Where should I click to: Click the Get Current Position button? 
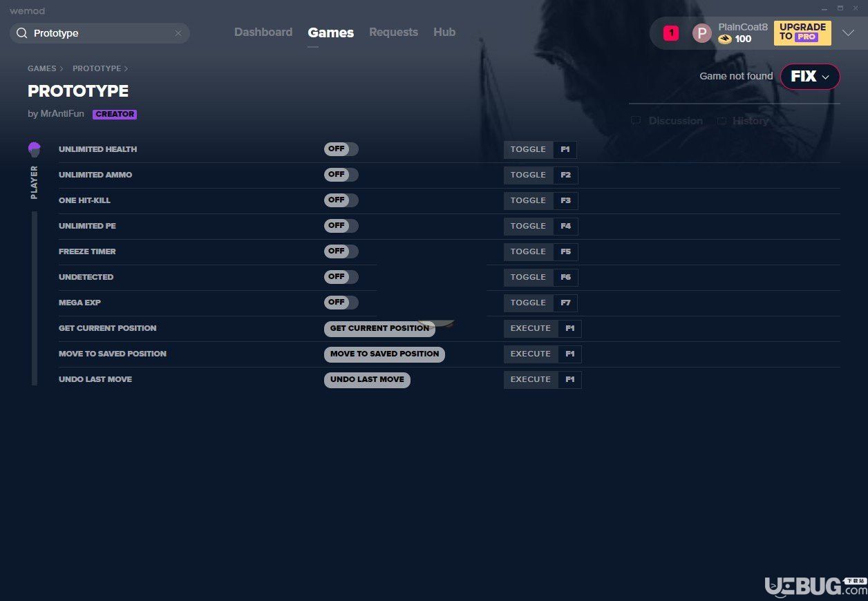click(379, 329)
